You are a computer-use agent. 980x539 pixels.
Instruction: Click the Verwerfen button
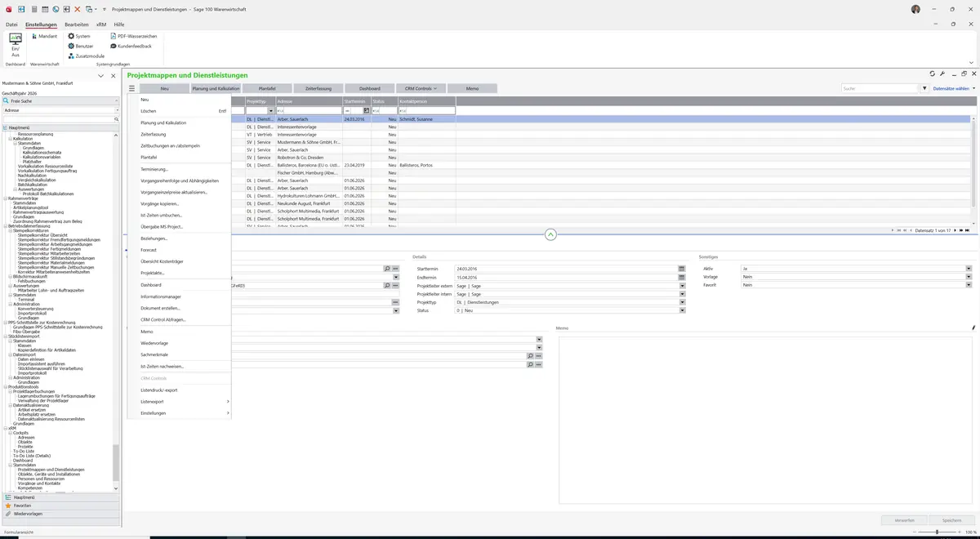pyautogui.click(x=905, y=520)
